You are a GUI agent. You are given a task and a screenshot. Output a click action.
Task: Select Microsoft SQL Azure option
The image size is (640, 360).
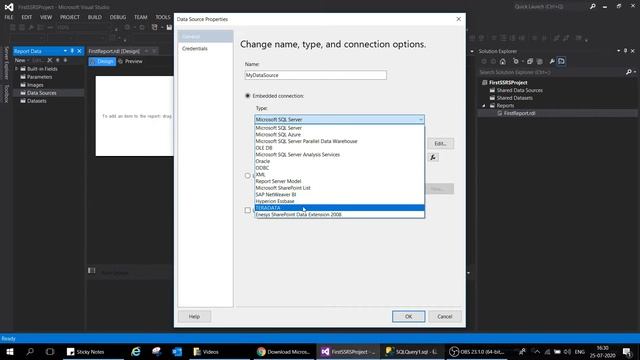pyautogui.click(x=339, y=134)
